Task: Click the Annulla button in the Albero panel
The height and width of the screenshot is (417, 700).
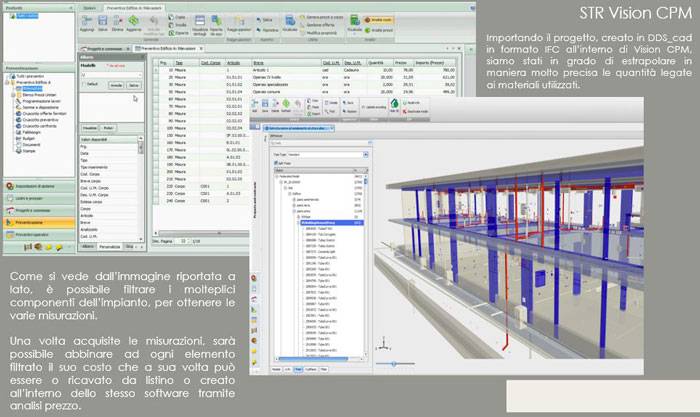Action: click(116, 85)
